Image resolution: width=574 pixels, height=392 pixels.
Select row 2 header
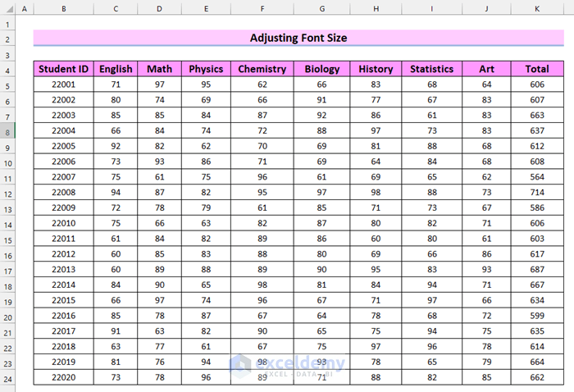pos(7,39)
